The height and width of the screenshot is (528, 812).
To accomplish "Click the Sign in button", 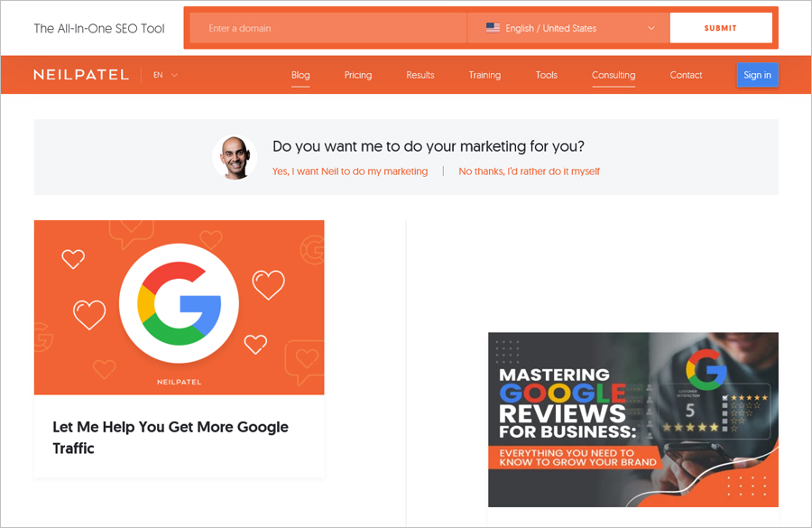I will 757,75.
